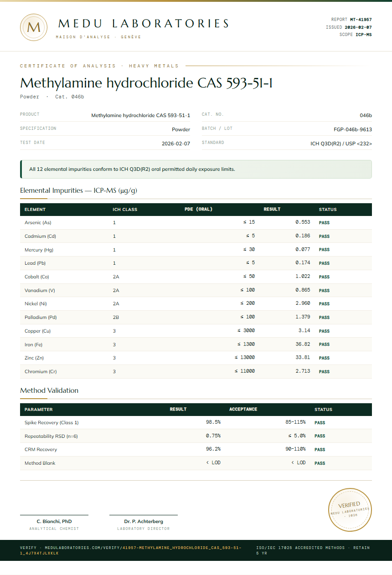Click the ICH Q3D(R2) / USP <232> standard value
Image resolution: width=392 pixels, height=575 pixels.
(x=341, y=144)
